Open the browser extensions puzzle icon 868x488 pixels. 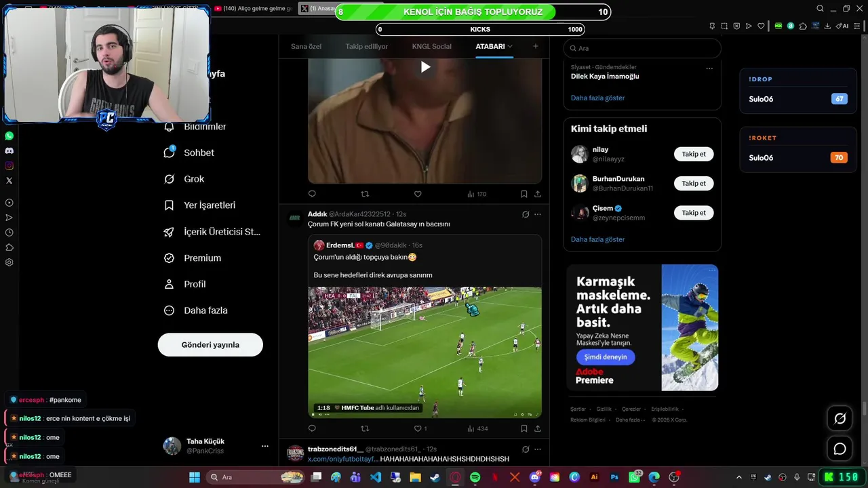click(x=803, y=26)
